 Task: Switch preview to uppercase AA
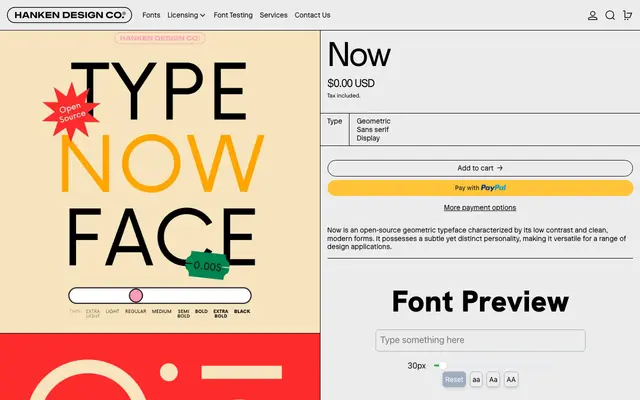(x=511, y=380)
